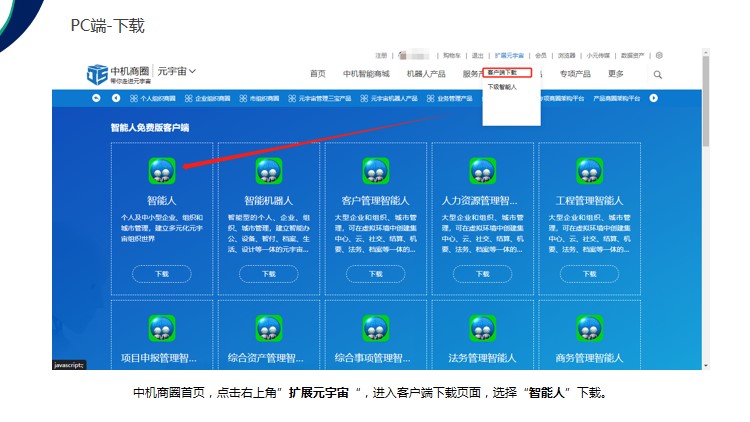Click the 智能人 app icon
The height and width of the screenshot is (422, 750).
pos(162,171)
